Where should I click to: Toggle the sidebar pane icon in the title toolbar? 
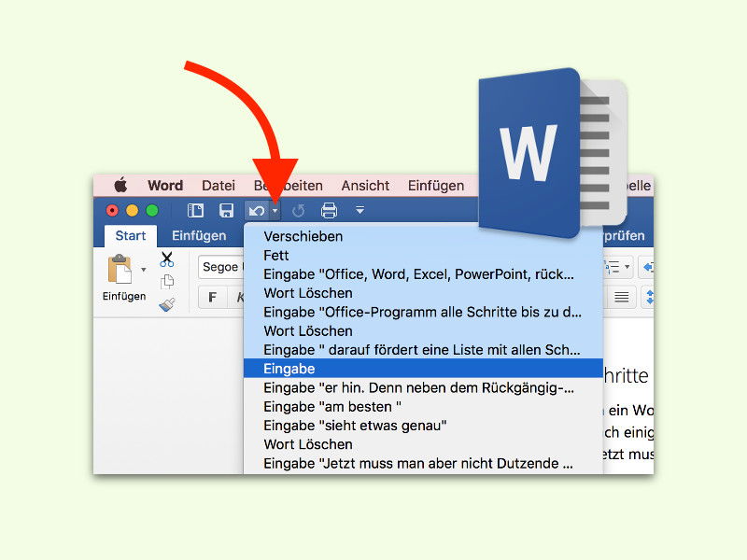tap(195, 210)
